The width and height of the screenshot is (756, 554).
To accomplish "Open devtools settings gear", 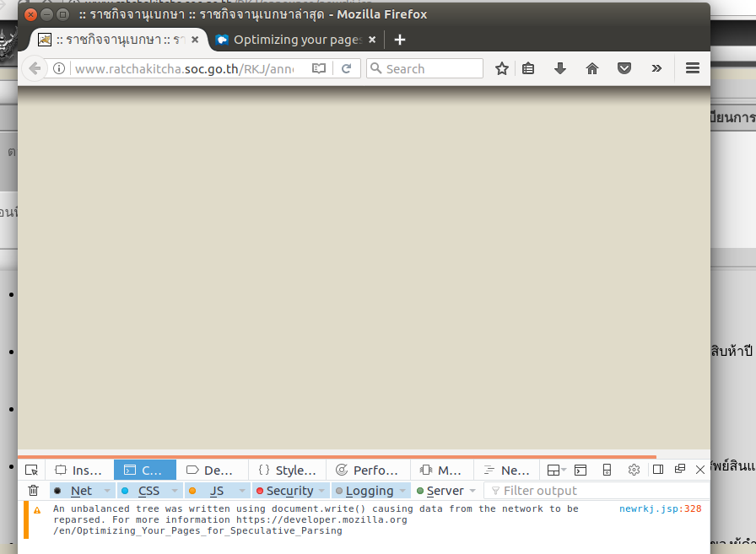I will click(x=634, y=470).
